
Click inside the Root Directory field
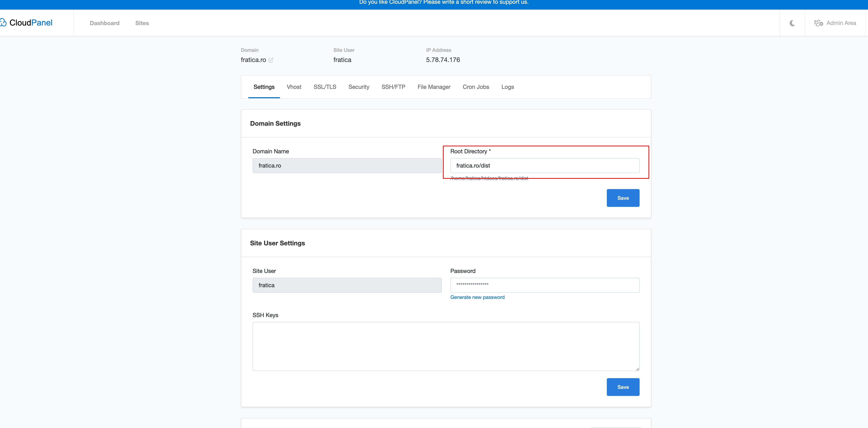544,165
